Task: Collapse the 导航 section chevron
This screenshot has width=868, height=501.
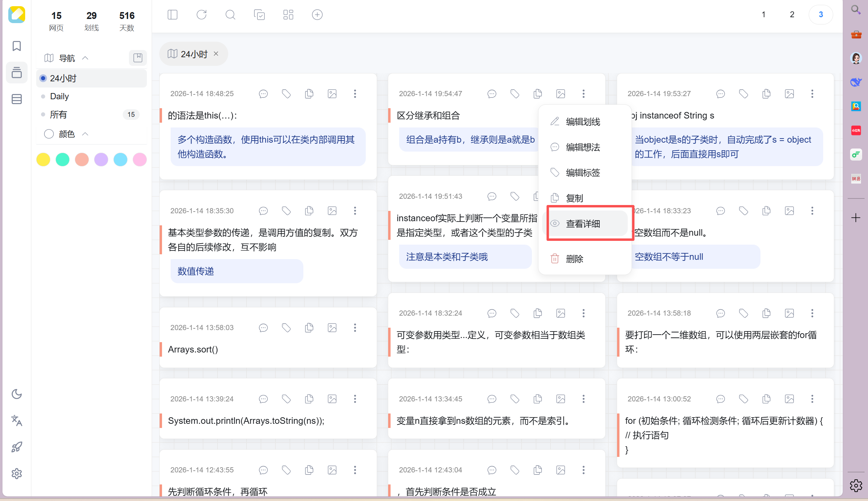Action: click(x=85, y=58)
